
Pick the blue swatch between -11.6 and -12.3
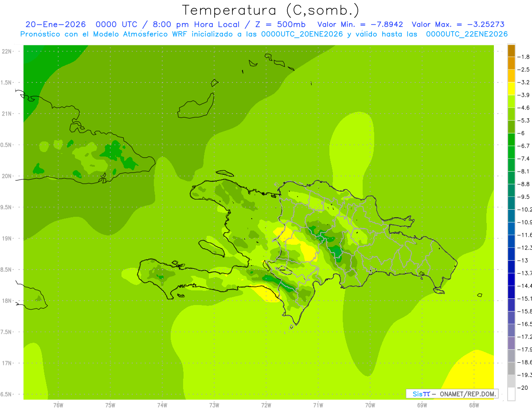click(x=511, y=241)
